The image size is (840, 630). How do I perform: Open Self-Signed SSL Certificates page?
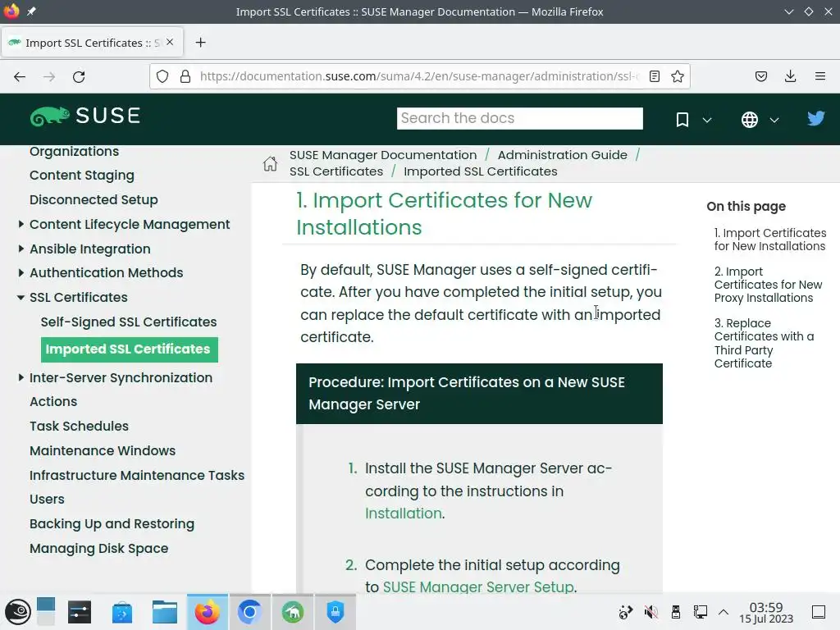click(x=129, y=322)
